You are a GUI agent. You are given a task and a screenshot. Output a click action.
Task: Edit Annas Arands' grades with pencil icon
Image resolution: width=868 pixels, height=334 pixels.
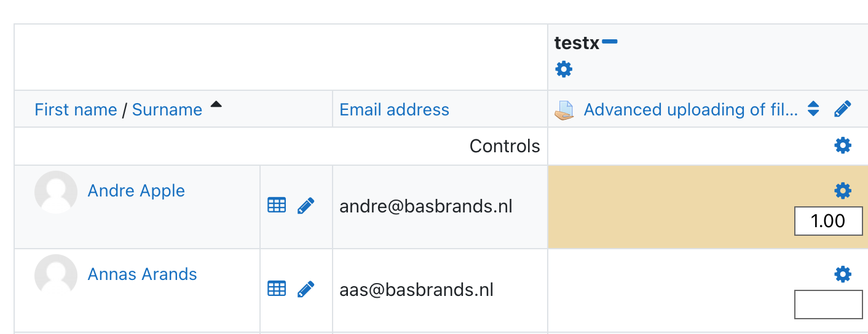(x=306, y=289)
